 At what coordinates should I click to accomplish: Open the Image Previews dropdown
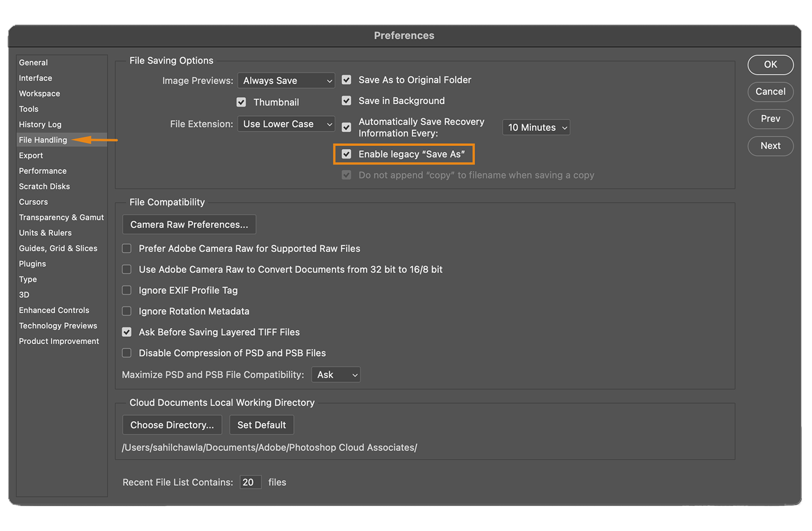pyautogui.click(x=286, y=80)
